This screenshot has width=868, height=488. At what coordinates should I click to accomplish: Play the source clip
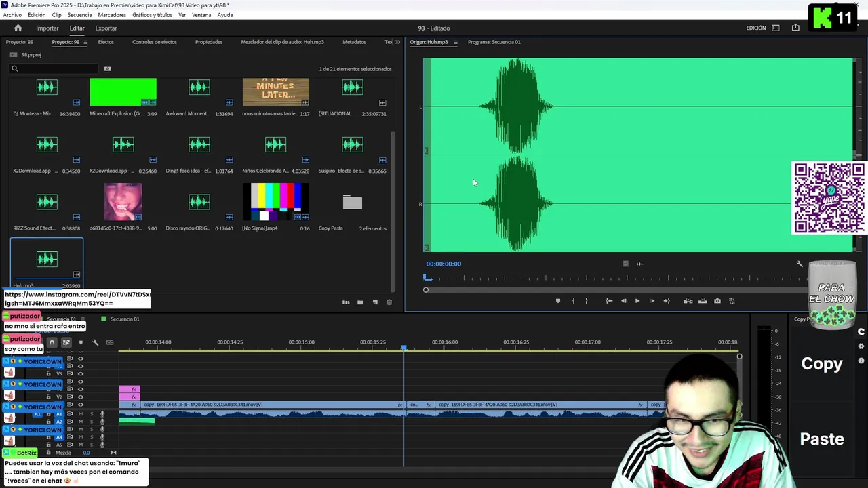click(x=637, y=301)
